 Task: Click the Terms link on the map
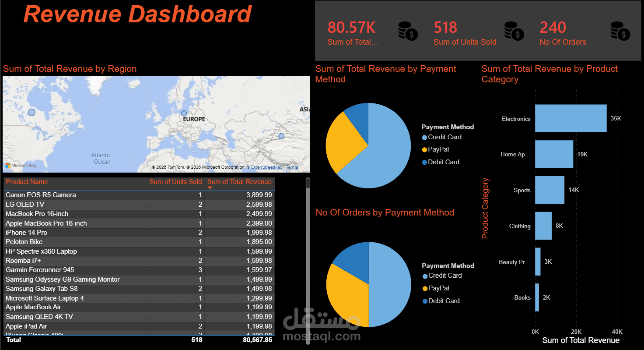point(292,167)
